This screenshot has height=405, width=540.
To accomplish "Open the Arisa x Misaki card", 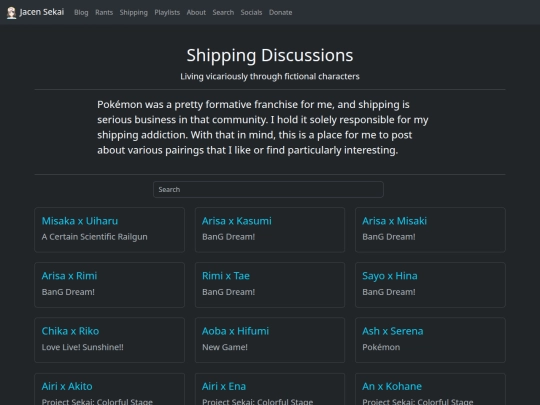I will click(395, 221).
